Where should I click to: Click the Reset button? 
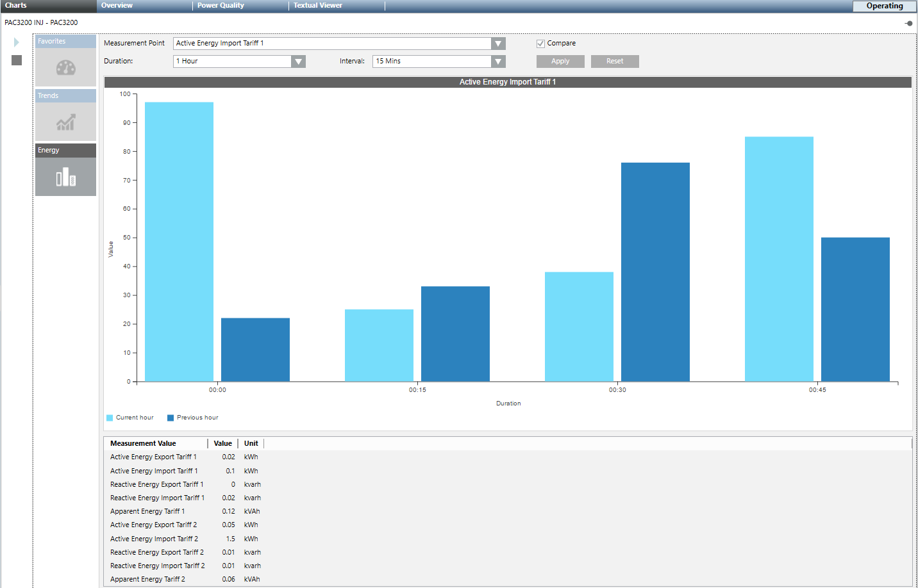point(615,61)
